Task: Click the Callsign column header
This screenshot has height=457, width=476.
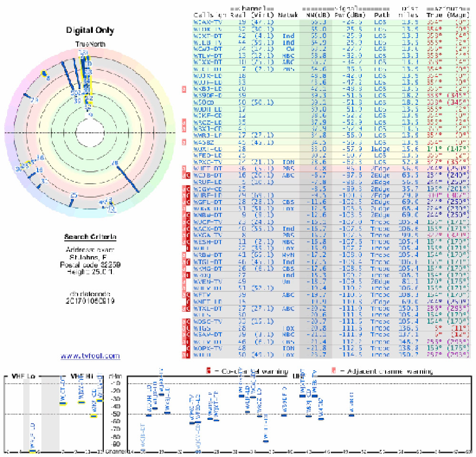Action: pos(210,15)
